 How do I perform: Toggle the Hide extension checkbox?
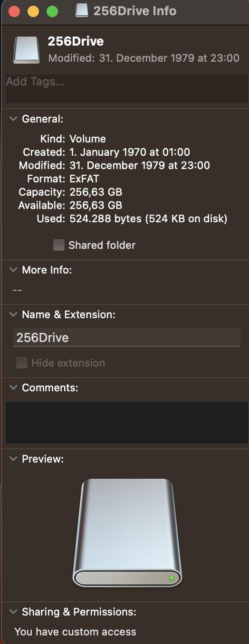click(x=22, y=363)
